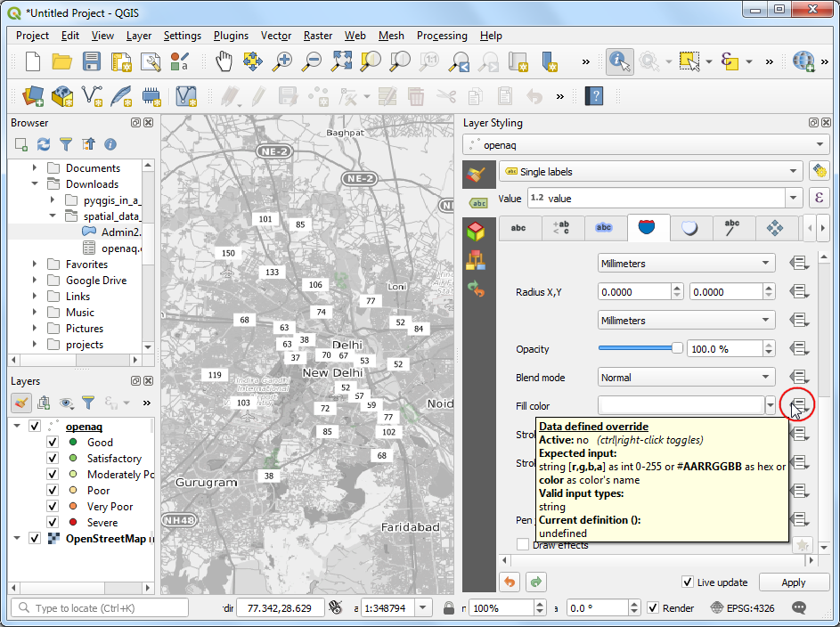
Task: Open the Blend mode Normal dropdown
Action: 685,378
